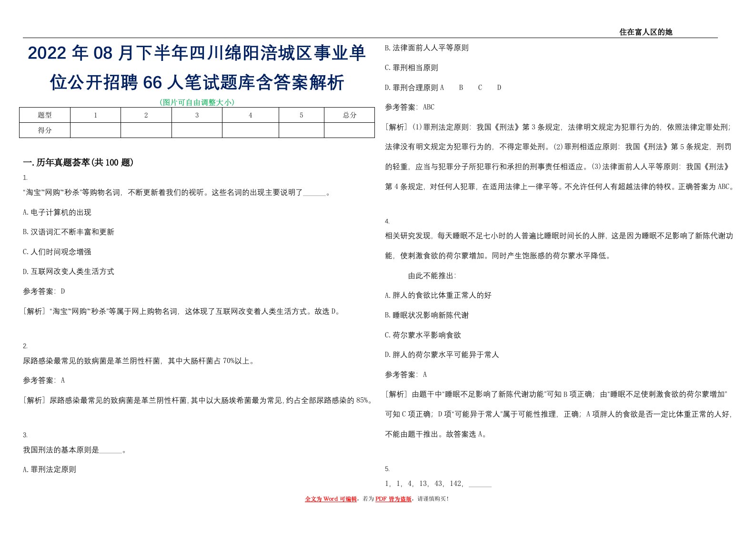756x534 pixels.
Task: Click the '总分' column header cell
Action: (x=349, y=115)
